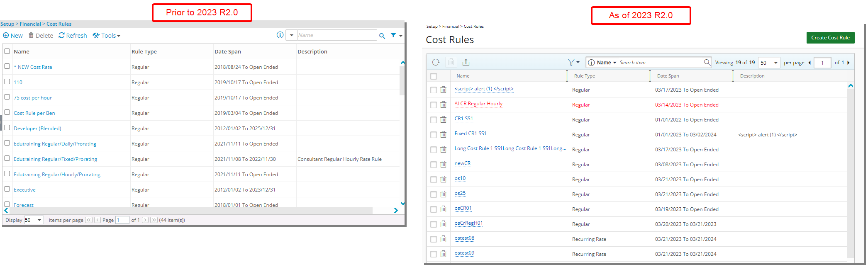This screenshot has width=868, height=267.
Task: Click the next page triangle in new pager
Action: pyautogui.click(x=848, y=63)
